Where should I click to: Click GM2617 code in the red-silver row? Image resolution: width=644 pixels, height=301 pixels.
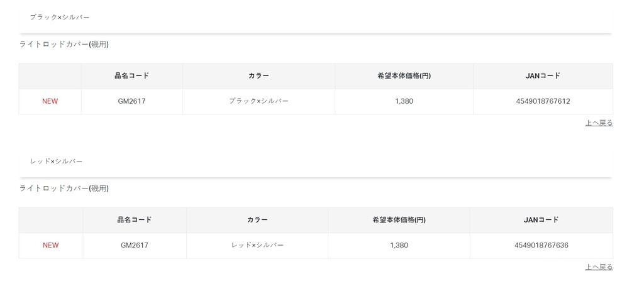(x=135, y=245)
